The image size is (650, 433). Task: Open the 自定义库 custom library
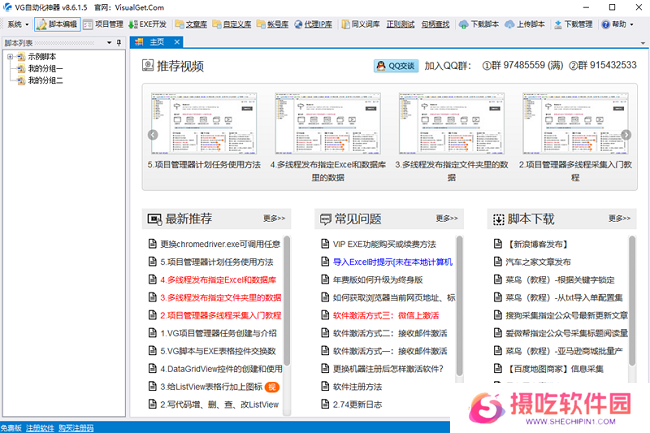pos(232,24)
